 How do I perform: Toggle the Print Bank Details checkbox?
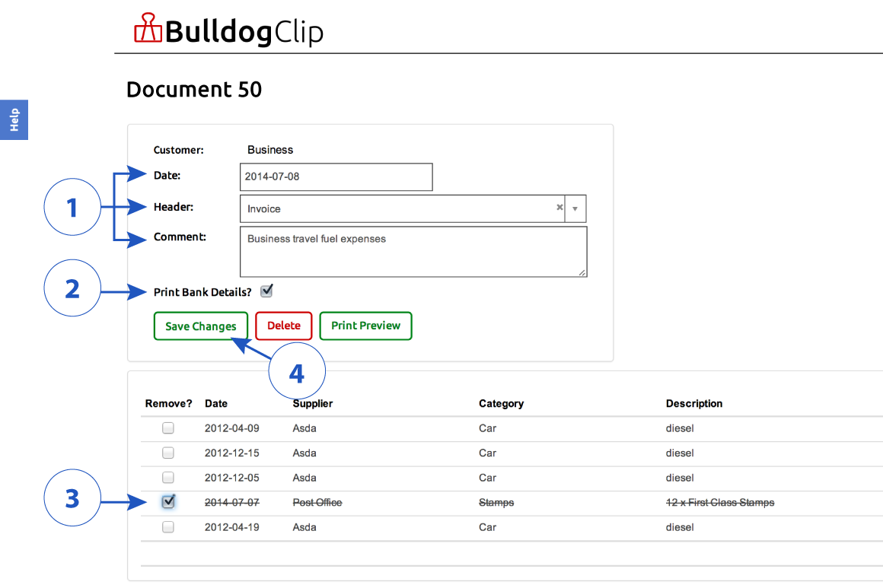tap(266, 291)
